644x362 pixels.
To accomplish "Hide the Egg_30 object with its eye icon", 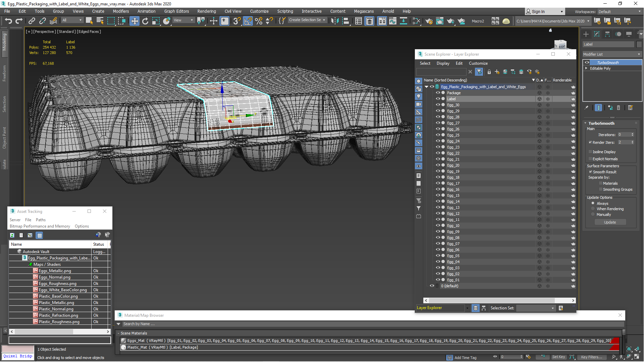I will (438, 105).
